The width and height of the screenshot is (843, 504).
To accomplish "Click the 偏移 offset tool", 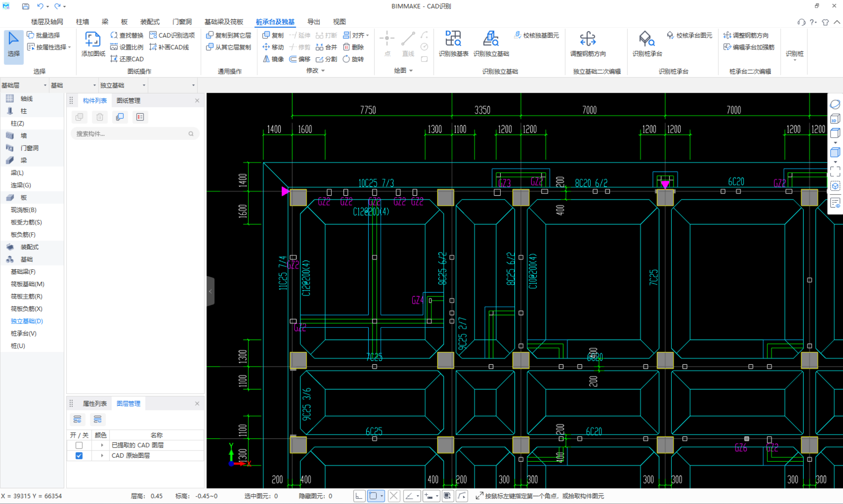I will pyautogui.click(x=300, y=59).
